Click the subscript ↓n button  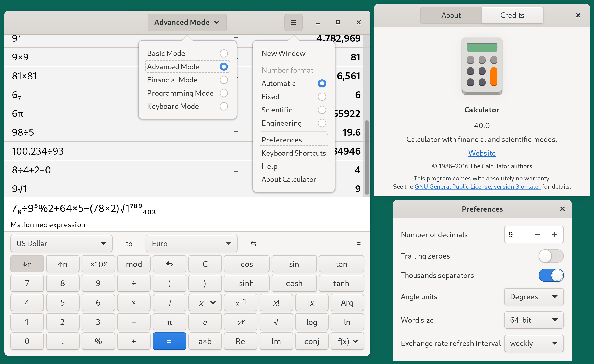tap(27, 264)
